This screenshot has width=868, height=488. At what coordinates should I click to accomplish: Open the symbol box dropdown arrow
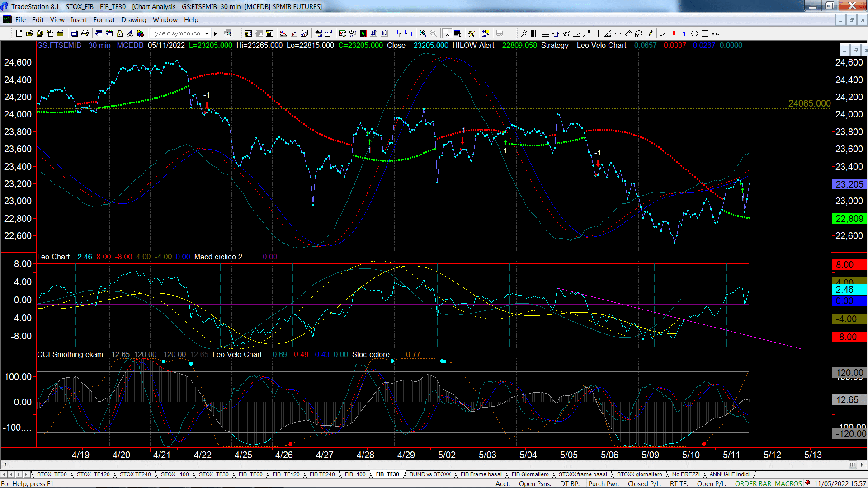pyautogui.click(x=207, y=33)
